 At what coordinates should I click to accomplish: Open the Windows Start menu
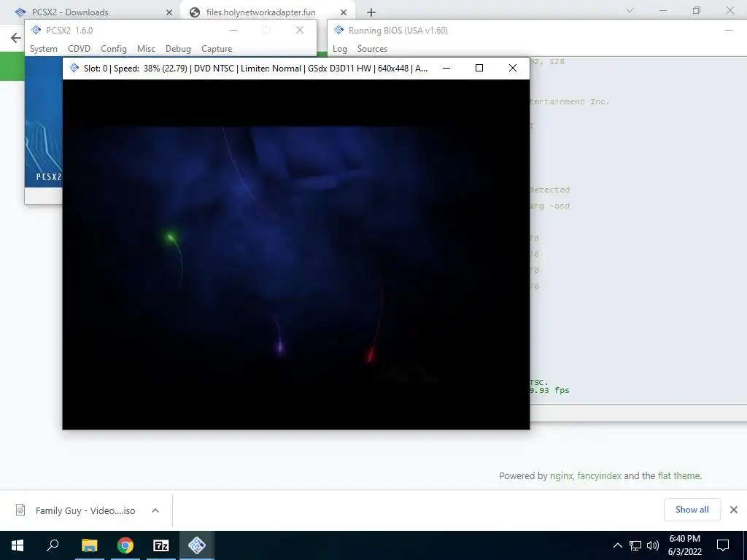coord(18,545)
